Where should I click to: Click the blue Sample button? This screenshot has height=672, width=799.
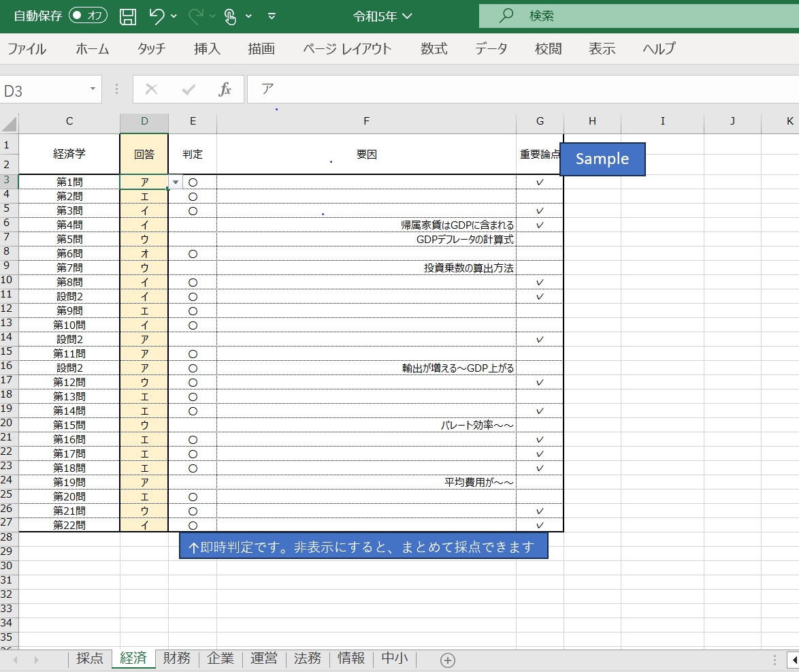coord(602,159)
